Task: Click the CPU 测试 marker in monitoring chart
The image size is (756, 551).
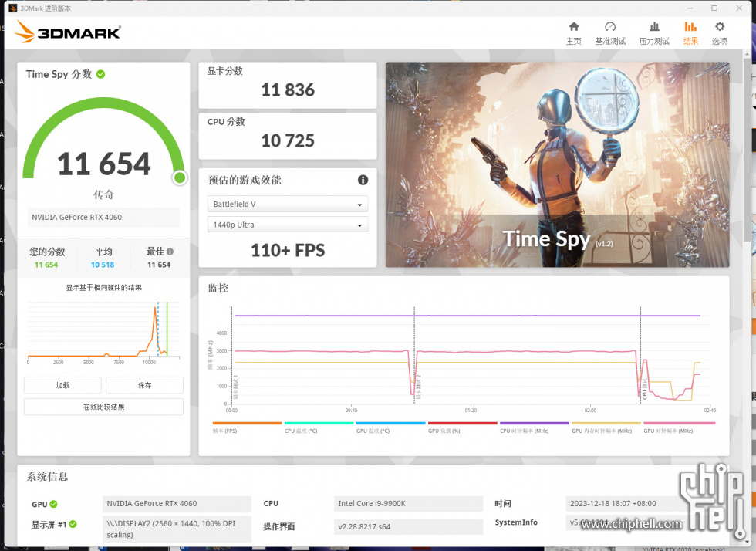Action: (x=645, y=389)
